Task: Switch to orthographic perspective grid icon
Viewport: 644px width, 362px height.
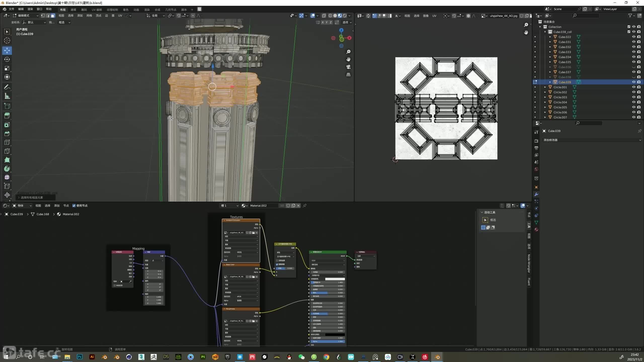Action: pyautogui.click(x=348, y=75)
